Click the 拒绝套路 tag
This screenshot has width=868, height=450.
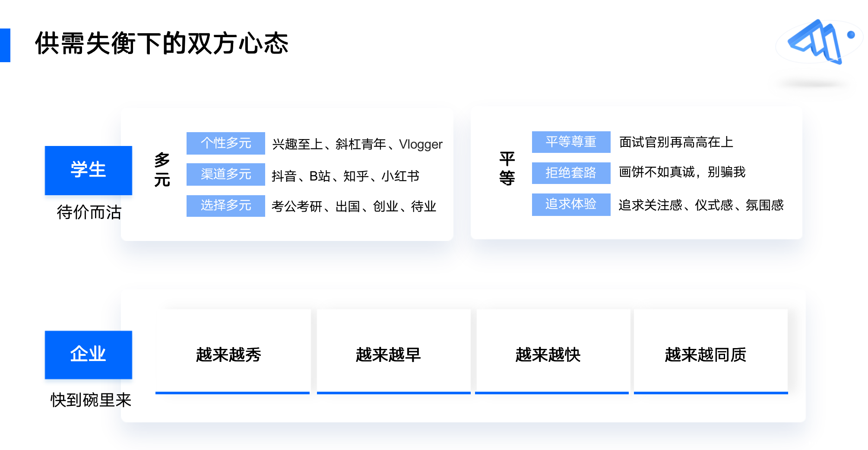click(x=571, y=173)
